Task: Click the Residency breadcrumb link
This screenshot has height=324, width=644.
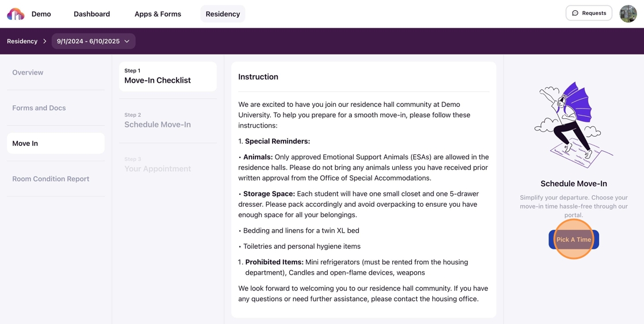Action: pyautogui.click(x=22, y=41)
